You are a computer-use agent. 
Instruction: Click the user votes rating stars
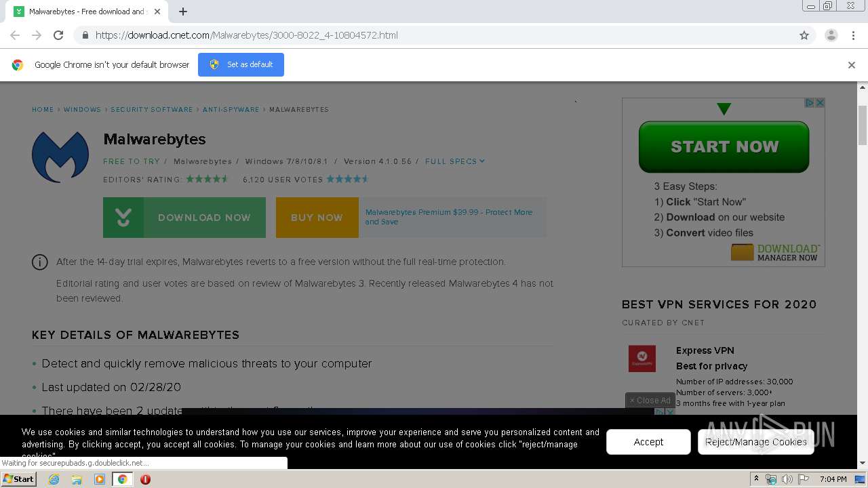tap(348, 179)
